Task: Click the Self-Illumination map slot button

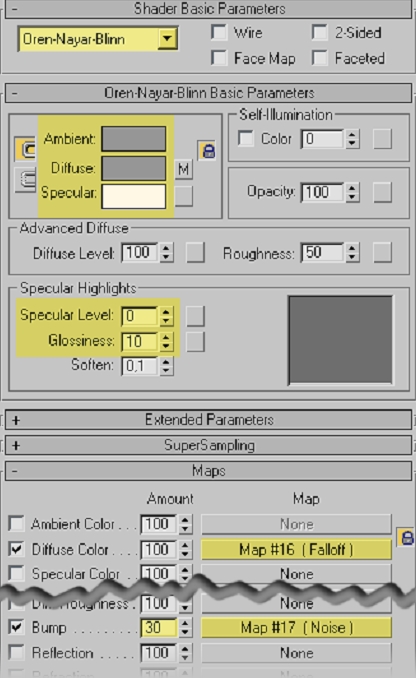Action: [383, 139]
